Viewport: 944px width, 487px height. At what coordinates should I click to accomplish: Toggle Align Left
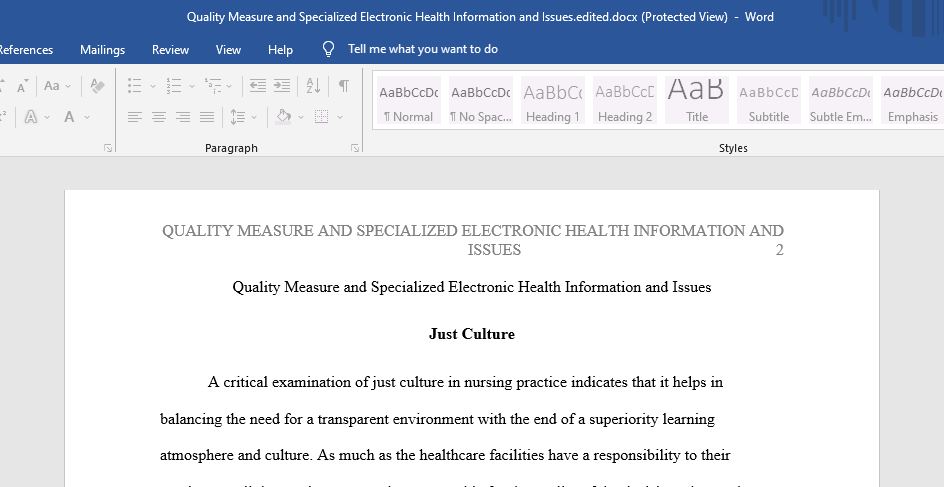point(135,117)
